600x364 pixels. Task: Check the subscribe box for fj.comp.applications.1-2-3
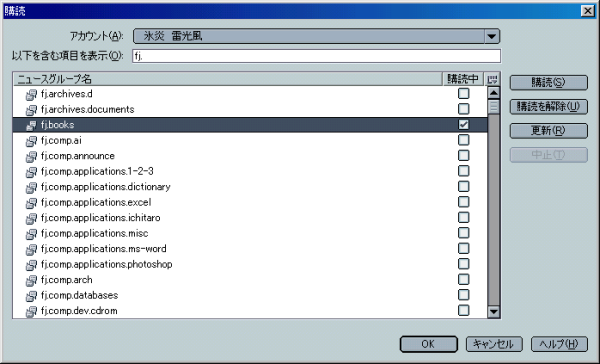tap(463, 171)
